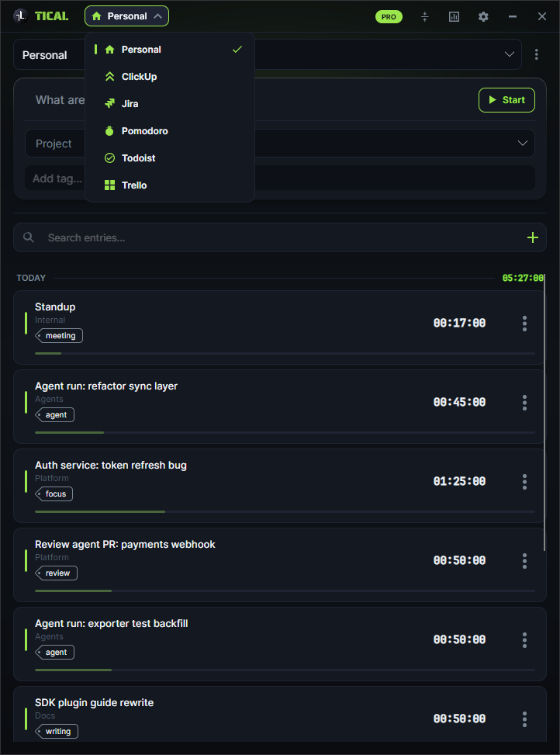Expand the Project dropdown
This screenshot has height=755, width=560.
523,143
